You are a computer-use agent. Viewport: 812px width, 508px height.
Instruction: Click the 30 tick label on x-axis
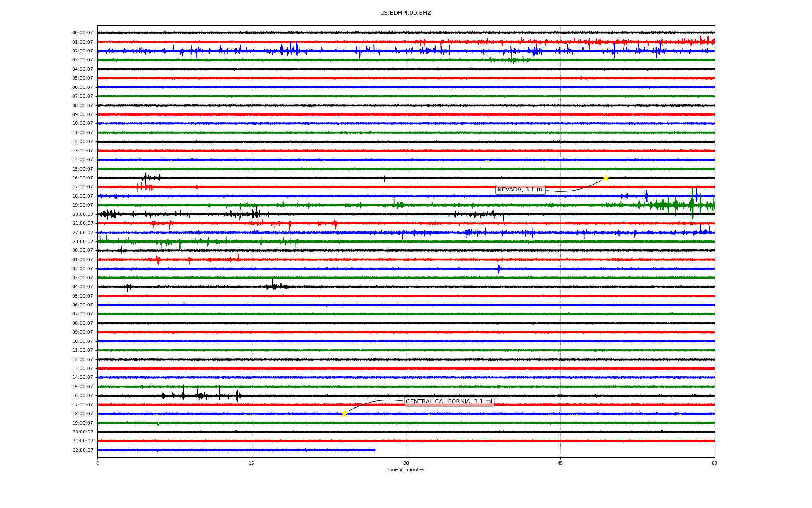(406, 463)
